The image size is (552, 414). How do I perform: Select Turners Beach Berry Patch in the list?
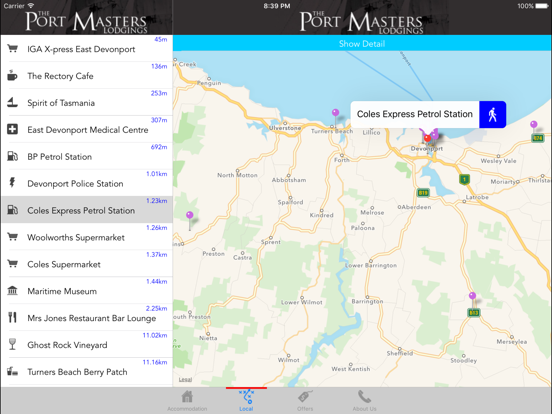click(87, 371)
